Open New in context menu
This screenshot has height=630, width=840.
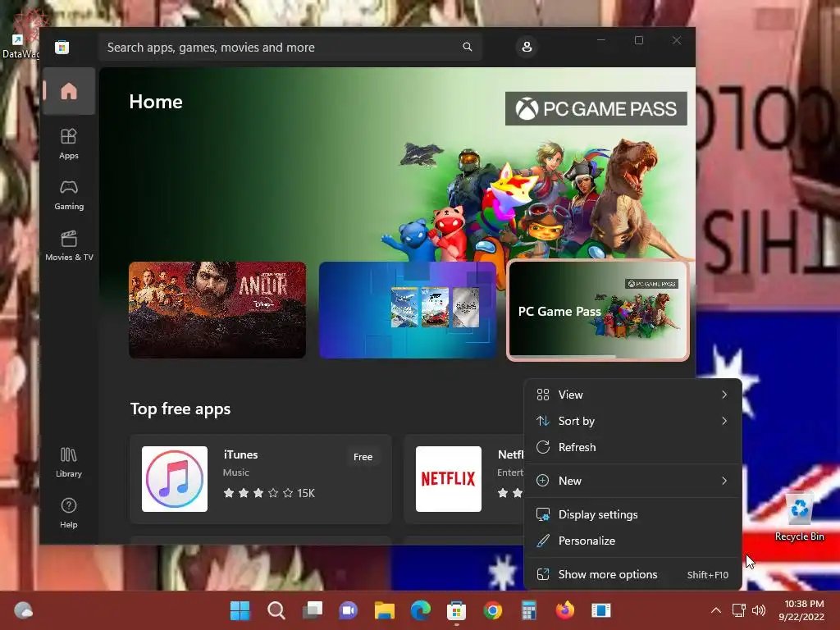pyautogui.click(x=632, y=481)
